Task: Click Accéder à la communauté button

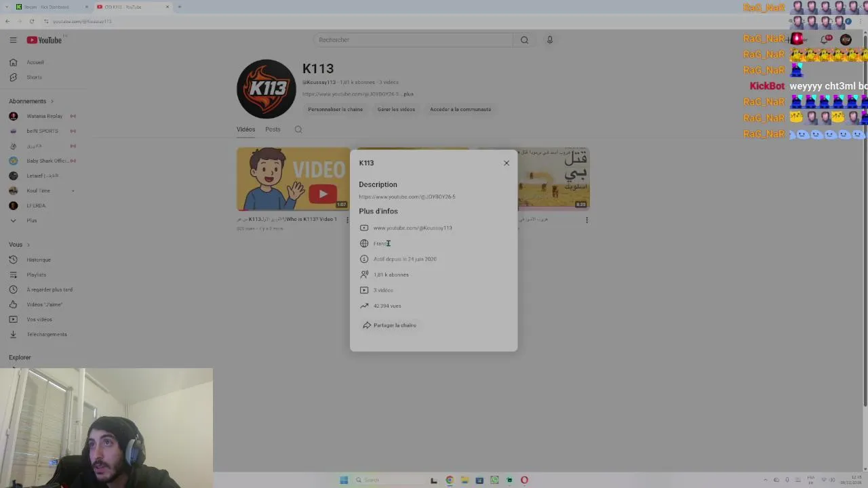Action: 460,109
